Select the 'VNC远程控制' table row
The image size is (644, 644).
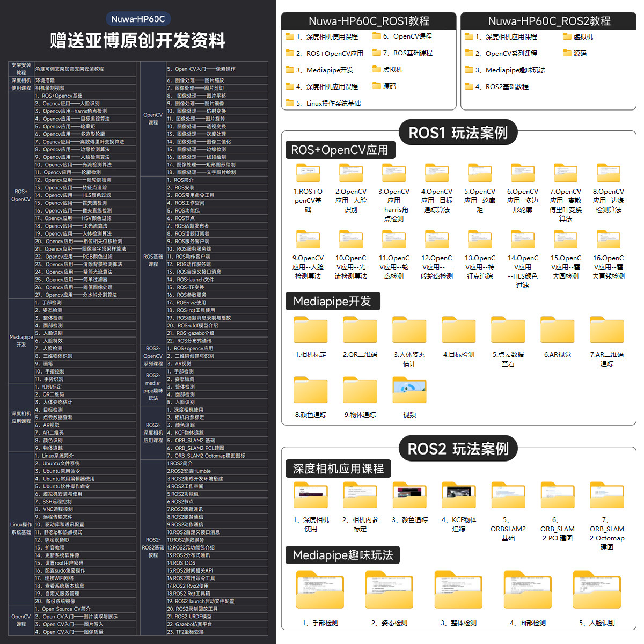tap(84, 509)
